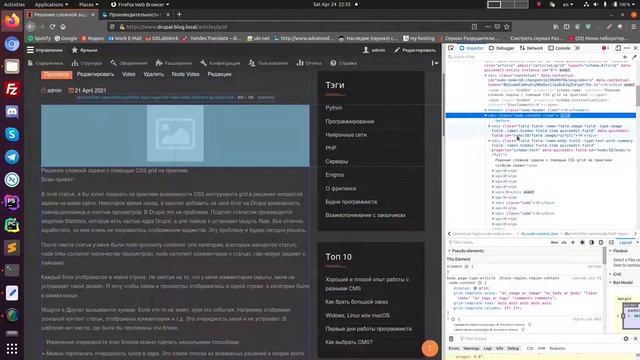Open FileZilla from the Ubuntu dock
This screenshot has width=640, height=360.
point(12,89)
